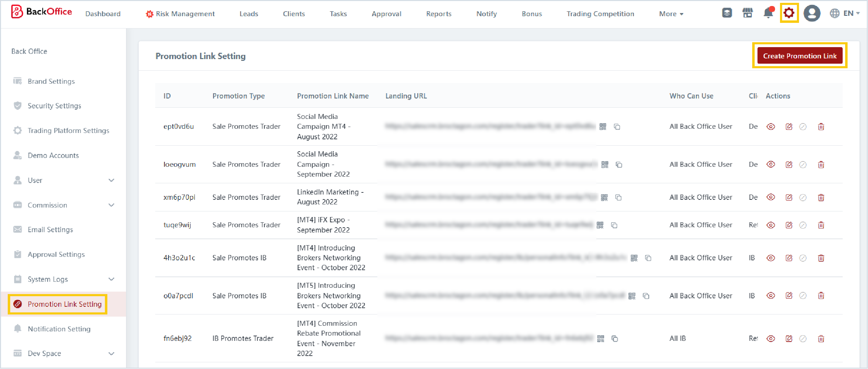Viewport: 868px width, 369px height.
Task: Go to the Risk Management menu
Action: (x=180, y=14)
